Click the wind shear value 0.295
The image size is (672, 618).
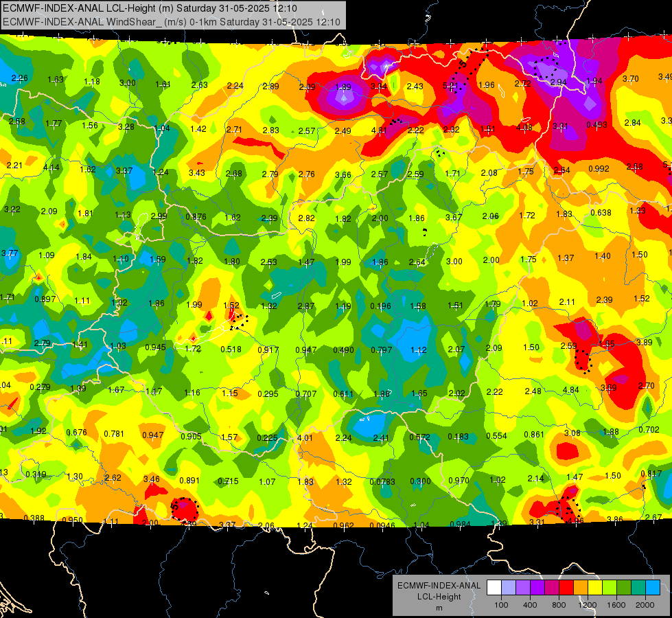(x=268, y=393)
